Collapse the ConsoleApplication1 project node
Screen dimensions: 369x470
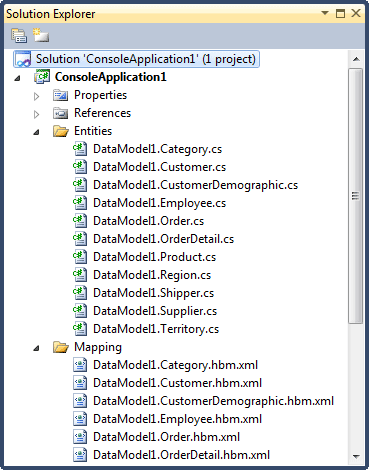point(17,78)
